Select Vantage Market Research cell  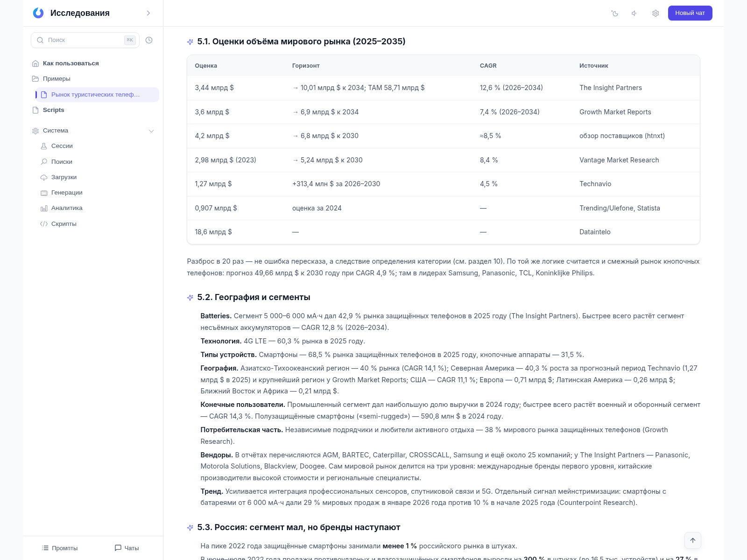pos(619,160)
